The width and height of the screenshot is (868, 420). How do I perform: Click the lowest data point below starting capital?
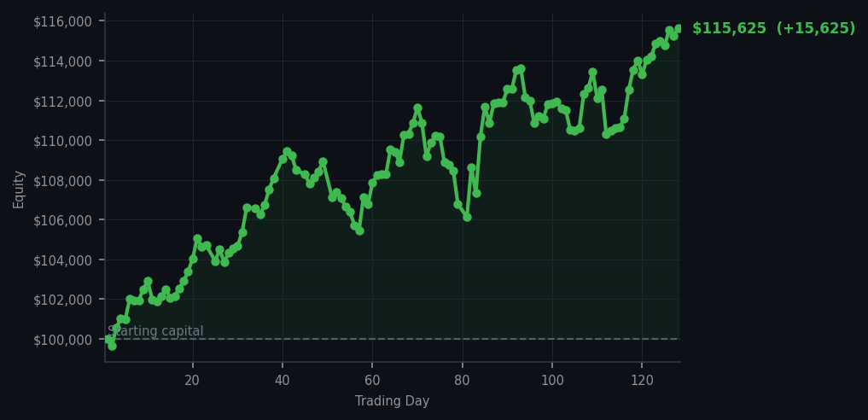pyautogui.click(x=112, y=346)
